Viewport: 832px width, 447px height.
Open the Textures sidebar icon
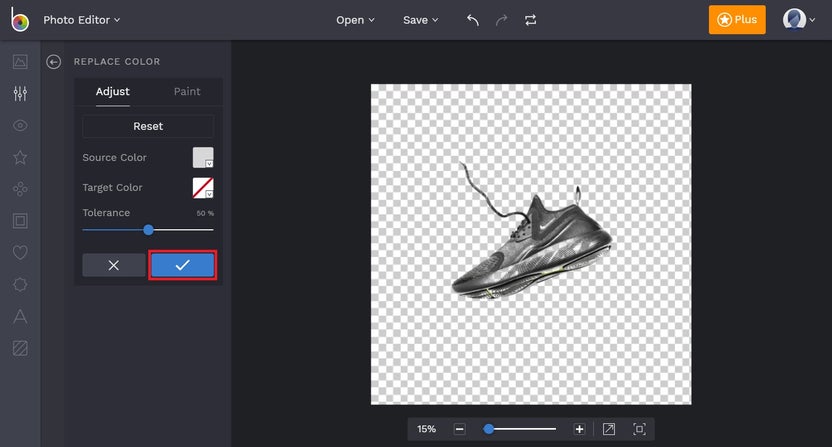coord(20,349)
